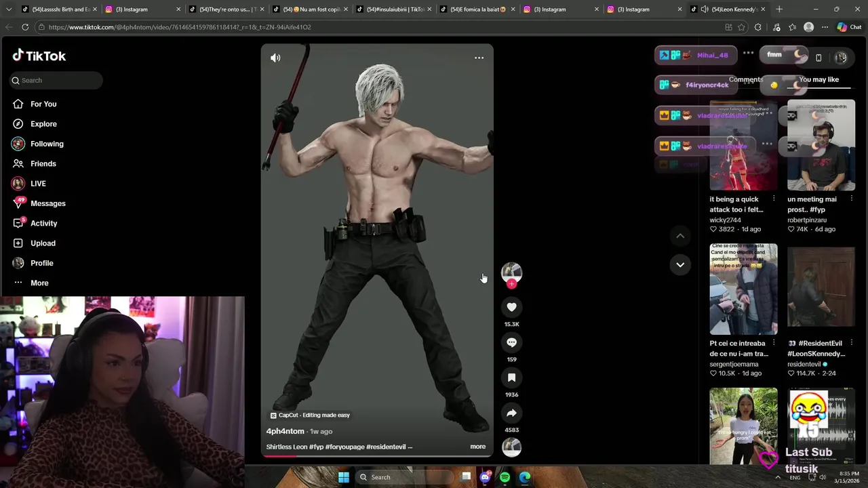
Task: Favorite this page with the star icon
Action: click(x=741, y=27)
